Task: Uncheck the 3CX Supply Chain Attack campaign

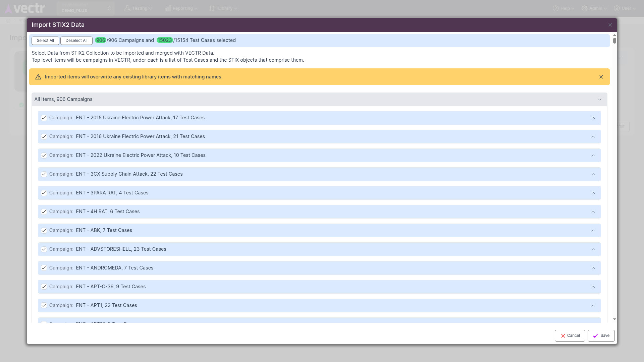Action: pyautogui.click(x=44, y=174)
